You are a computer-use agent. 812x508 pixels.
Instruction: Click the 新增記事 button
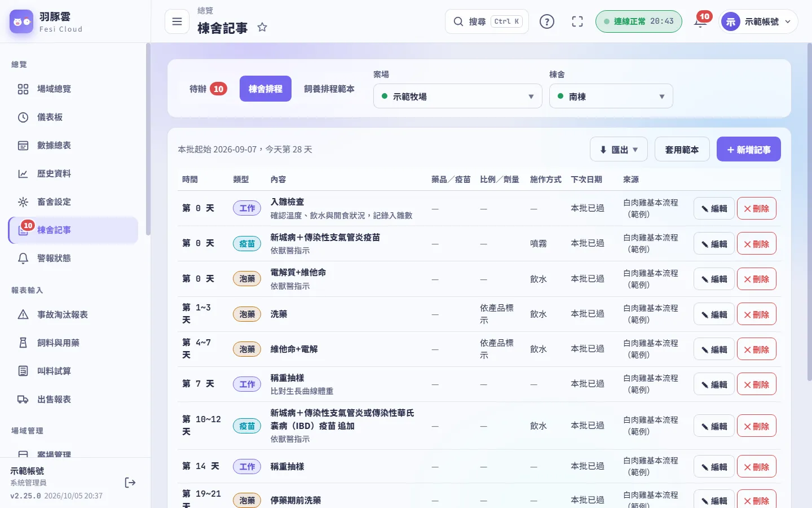click(x=749, y=150)
